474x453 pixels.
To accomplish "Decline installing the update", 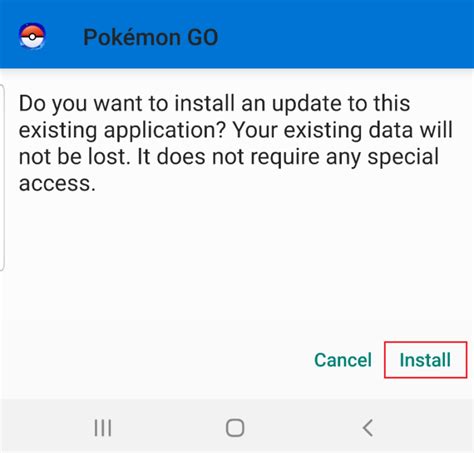I will click(x=343, y=360).
